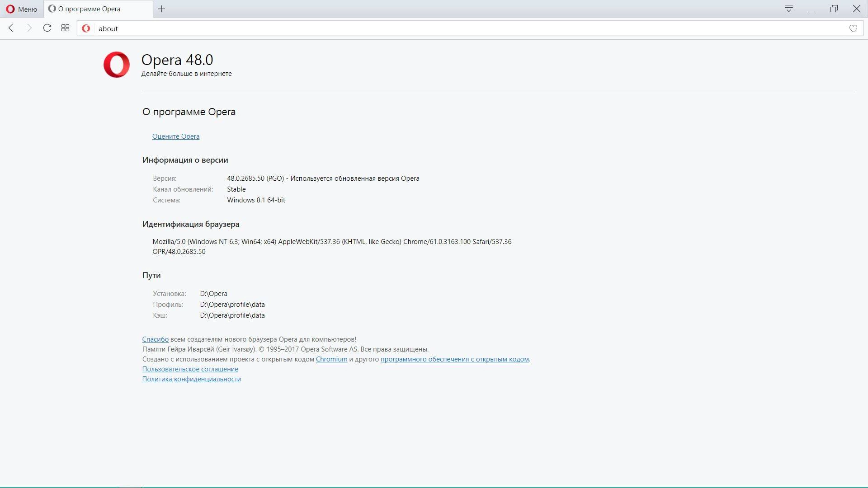The height and width of the screenshot is (488, 868).
Task: Open the Спасибо link
Action: [x=155, y=339]
